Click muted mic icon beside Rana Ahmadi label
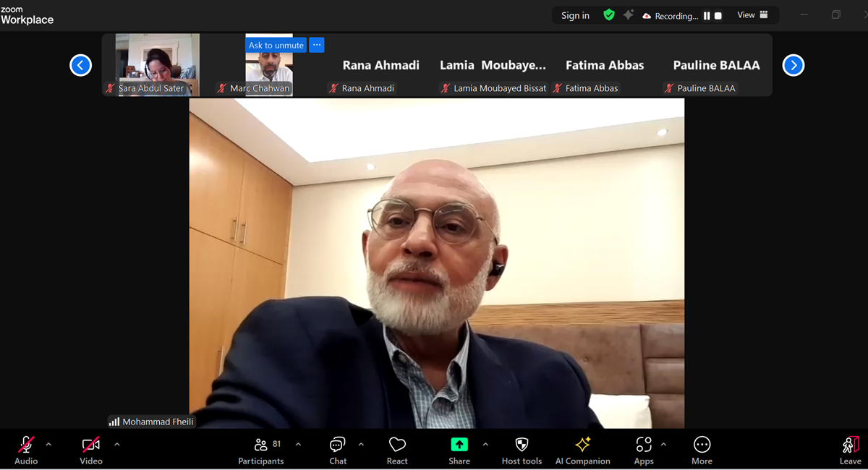Viewport: 868px width, 470px height. click(x=333, y=88)
